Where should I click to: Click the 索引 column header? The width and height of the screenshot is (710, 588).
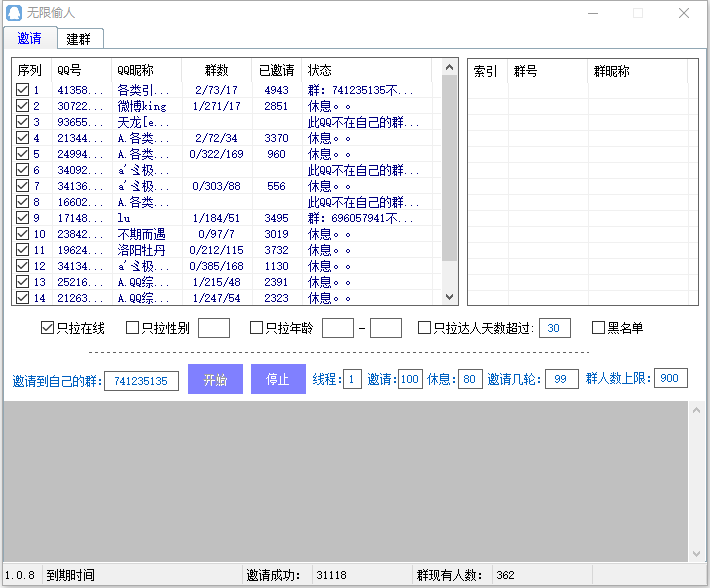[x=488, y=71]
